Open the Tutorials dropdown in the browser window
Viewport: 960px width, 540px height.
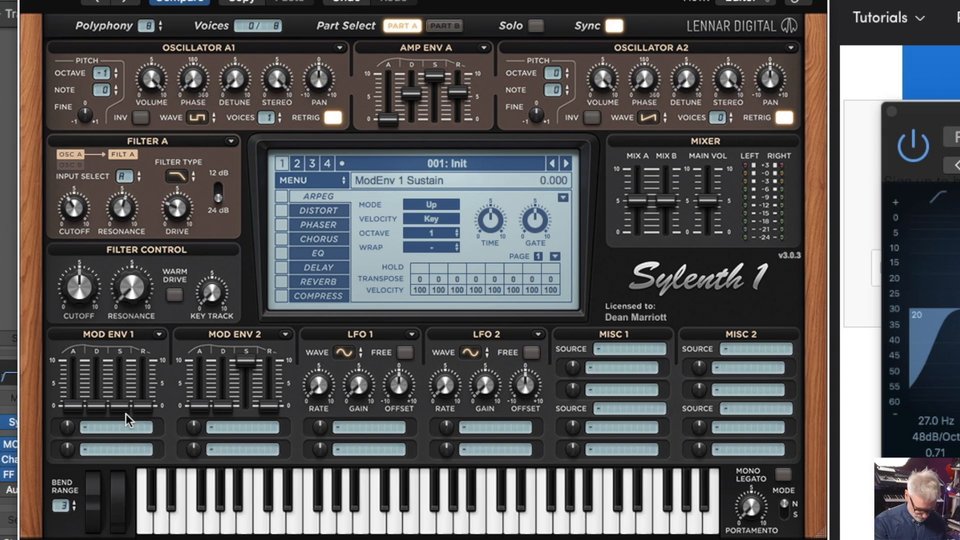[888, 18]
